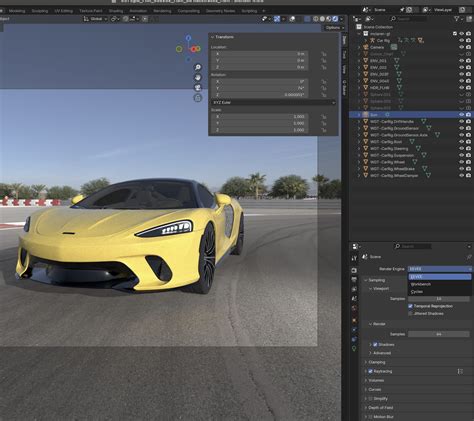Collapse the mclaren-gt collection

(359, 34)
